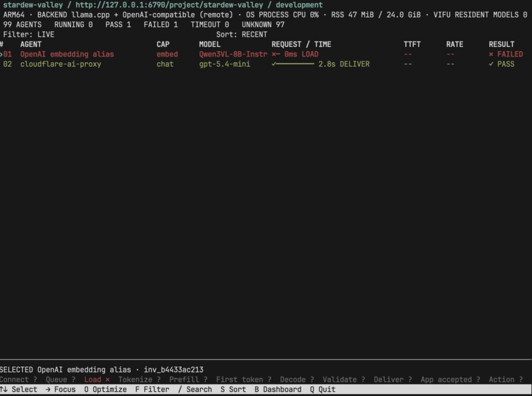Click the Load stage marked with red cross
532x396 pixels.
pyautogui.click(x=97, y=379)
